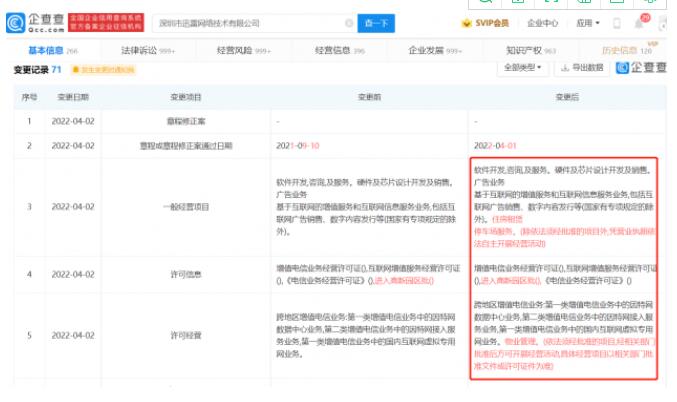Viewport: 677px width, 402px height.
Task: Click row 5 变更前 telecom business text
Action: click(366, 336)
